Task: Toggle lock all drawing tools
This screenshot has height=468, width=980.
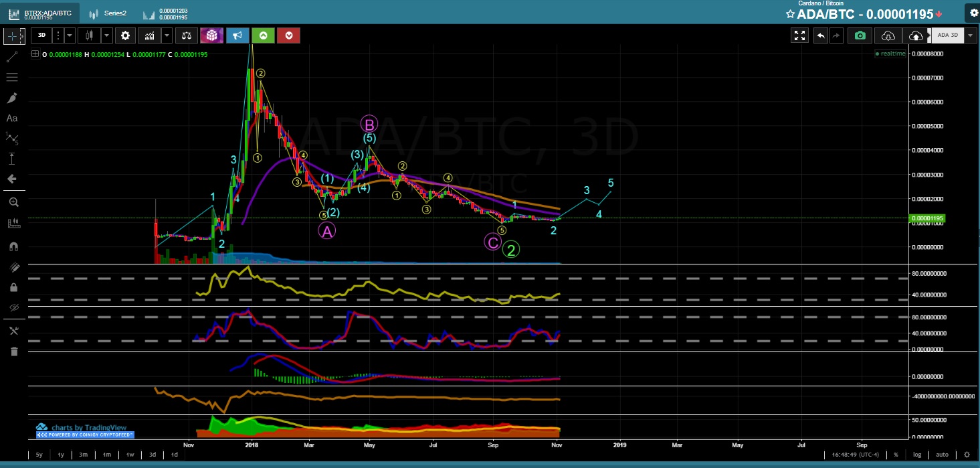Action: coord(13,287)
